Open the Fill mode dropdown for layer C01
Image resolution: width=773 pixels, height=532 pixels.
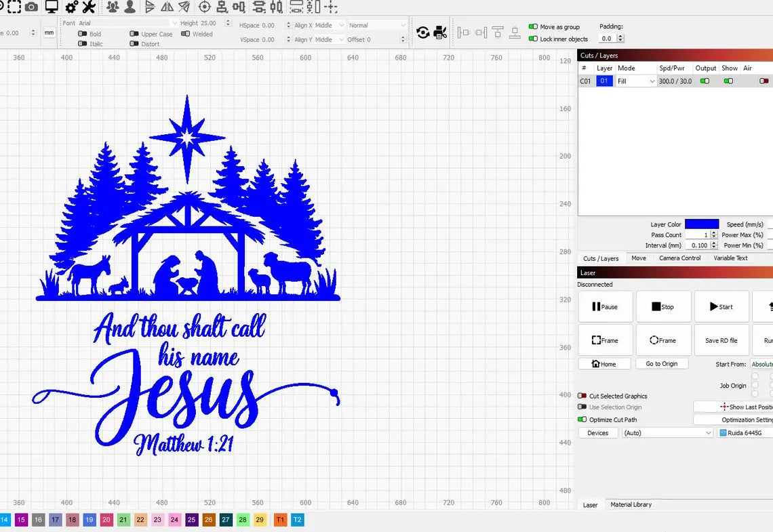tap(636, 81)
